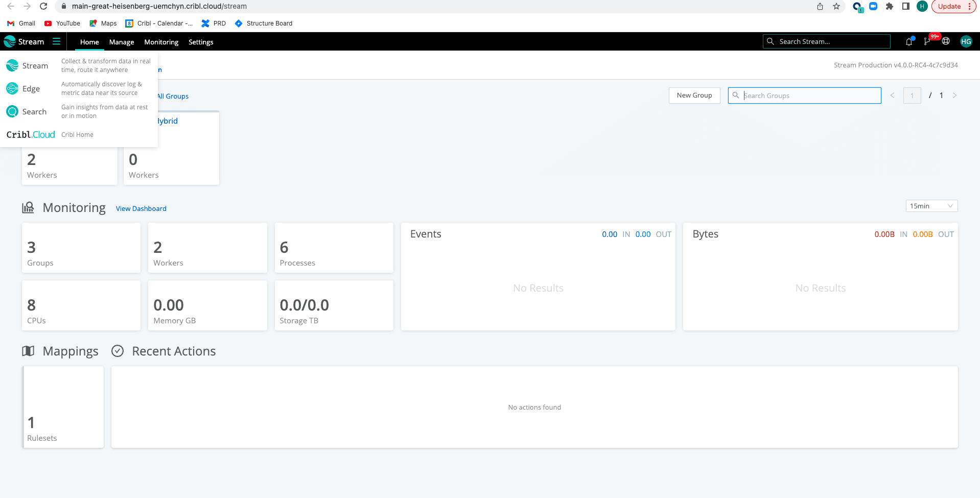Screen dimensions: 980x498
Task: Expand the 15min time range dropdown
Action: pos(931,206)
